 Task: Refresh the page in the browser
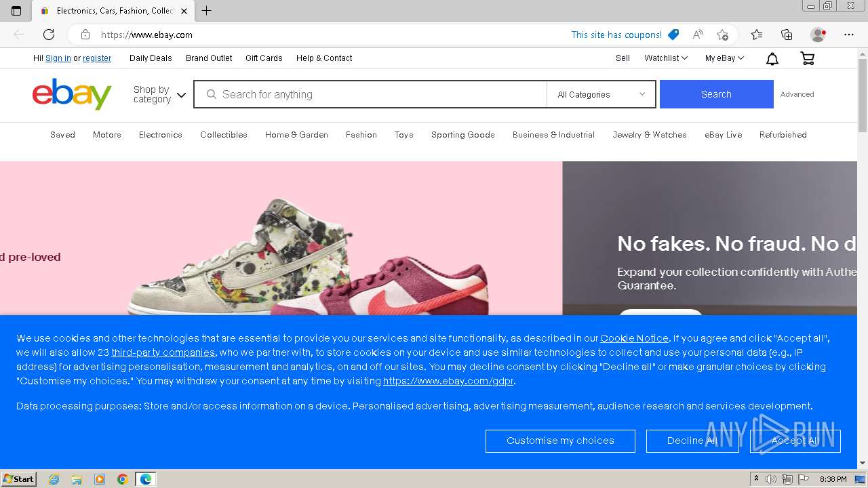[x=49, y=35]
